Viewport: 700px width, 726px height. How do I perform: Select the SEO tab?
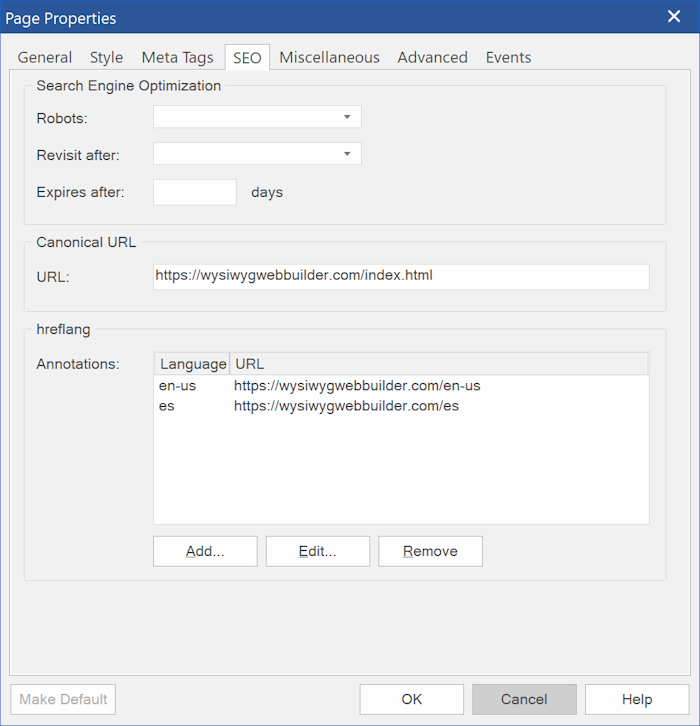(x=247, y=57)
